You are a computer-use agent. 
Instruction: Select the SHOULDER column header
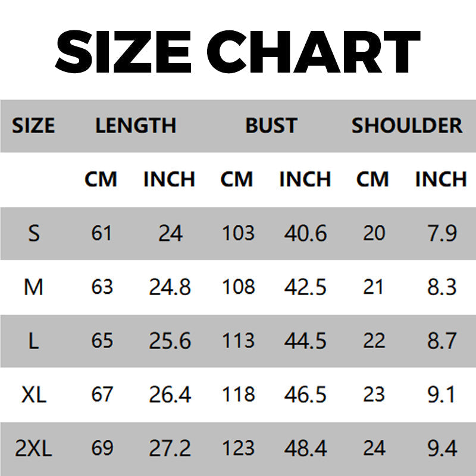406,126
